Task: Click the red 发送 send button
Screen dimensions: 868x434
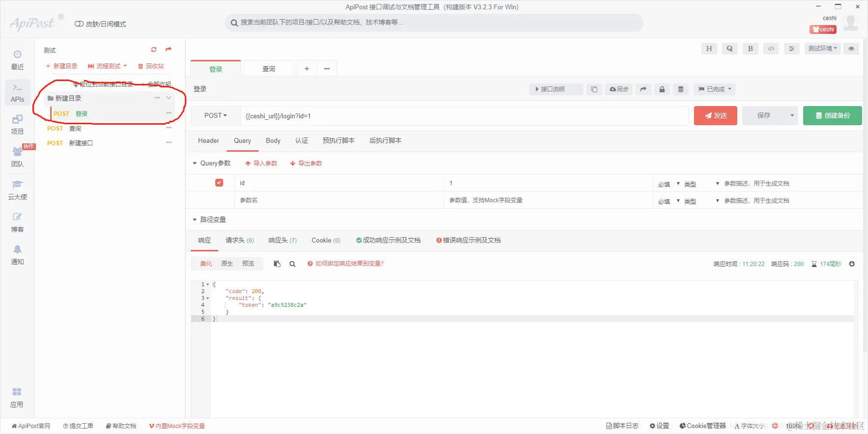Action: click(x=716, y=116)
